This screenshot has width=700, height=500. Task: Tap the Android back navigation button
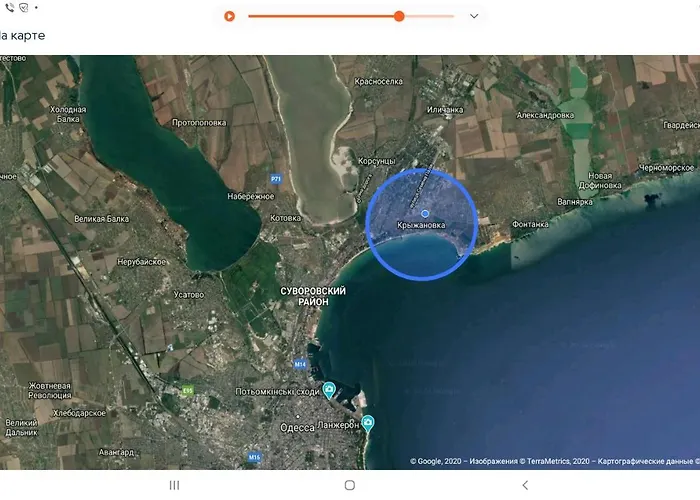(x=524, y=485)
